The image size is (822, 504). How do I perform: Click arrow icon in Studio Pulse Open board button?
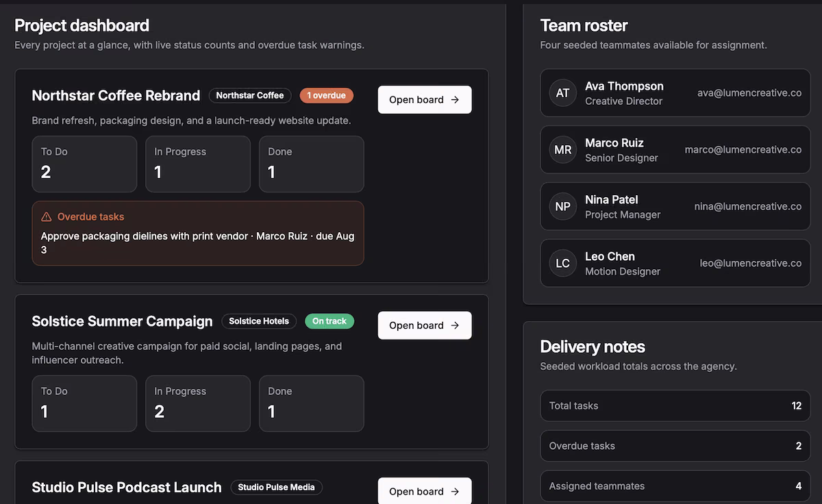click(x=455, y=491)
